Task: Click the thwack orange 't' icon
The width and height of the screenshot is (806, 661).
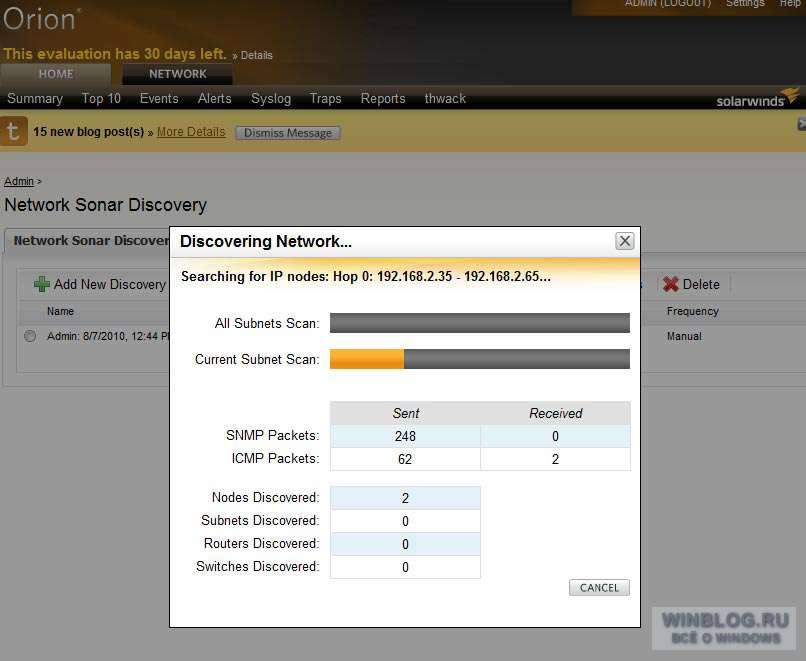Action: pos(13,132)
